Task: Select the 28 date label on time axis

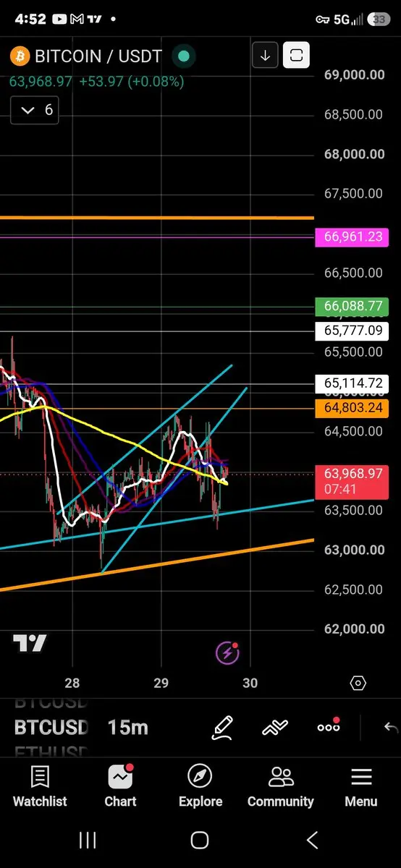Action: pyautogui.click(x=72, y=683)
